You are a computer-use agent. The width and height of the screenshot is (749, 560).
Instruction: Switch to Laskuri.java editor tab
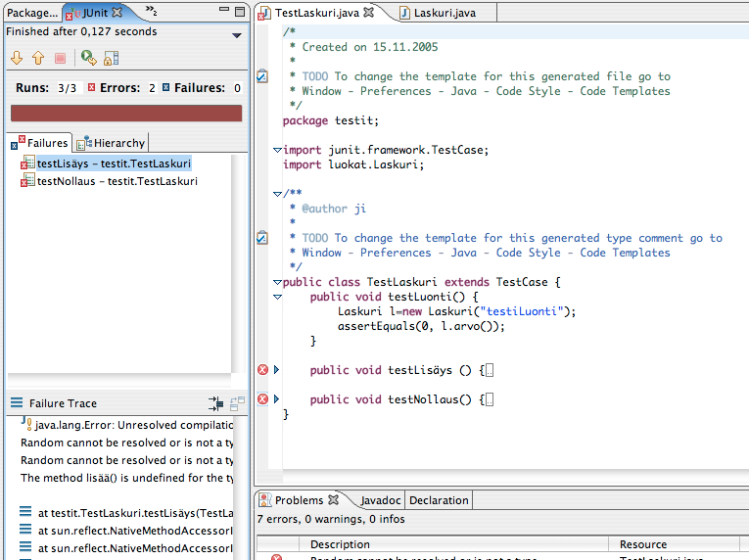click(438, 13)
